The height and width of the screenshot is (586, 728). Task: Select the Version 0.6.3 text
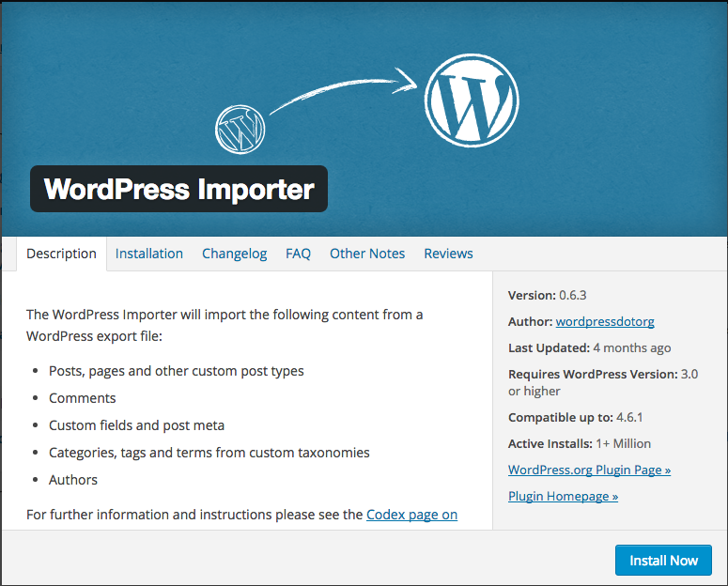point(547,295)
